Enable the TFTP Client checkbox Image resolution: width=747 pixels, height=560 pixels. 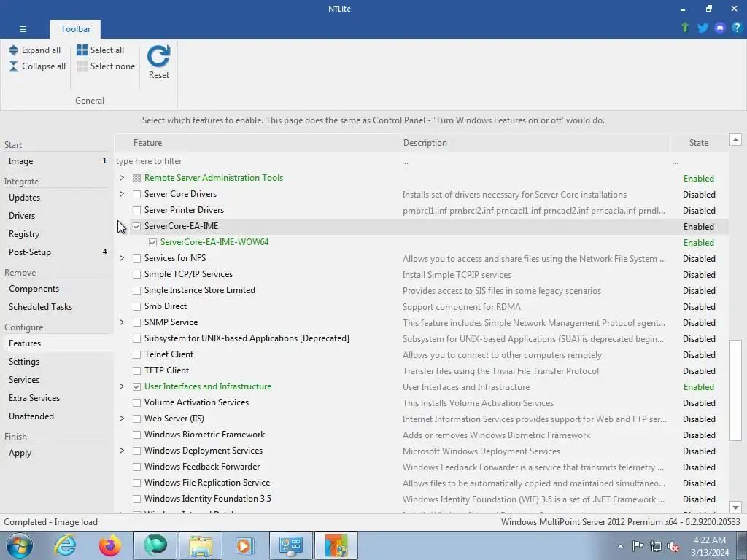(x=136, y=370)
